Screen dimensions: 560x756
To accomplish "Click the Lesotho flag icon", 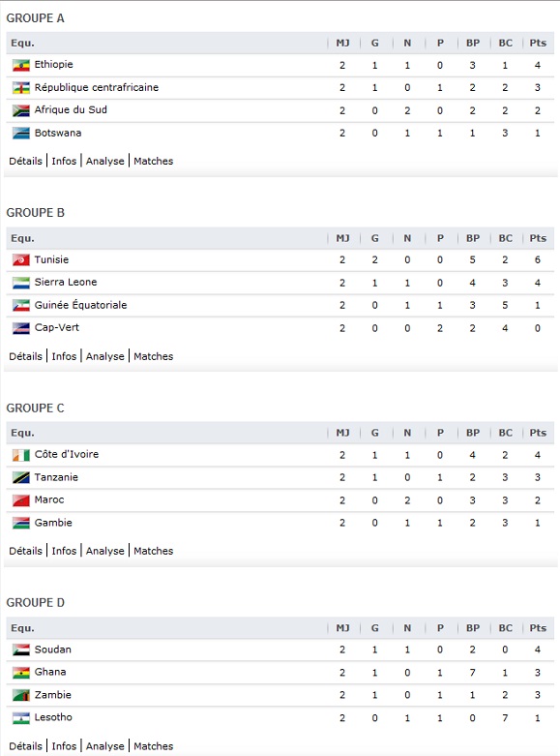I will (21, 718).
